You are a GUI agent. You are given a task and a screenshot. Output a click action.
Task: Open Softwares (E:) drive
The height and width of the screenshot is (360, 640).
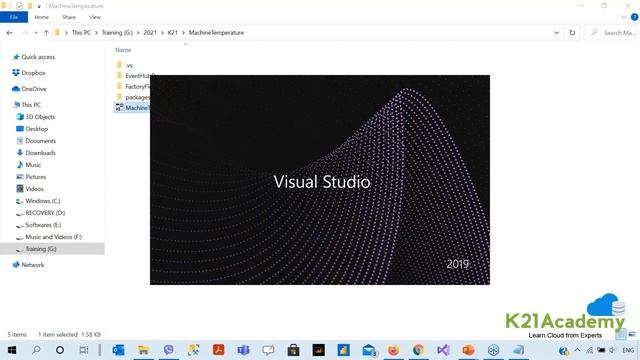click(38, 225)
